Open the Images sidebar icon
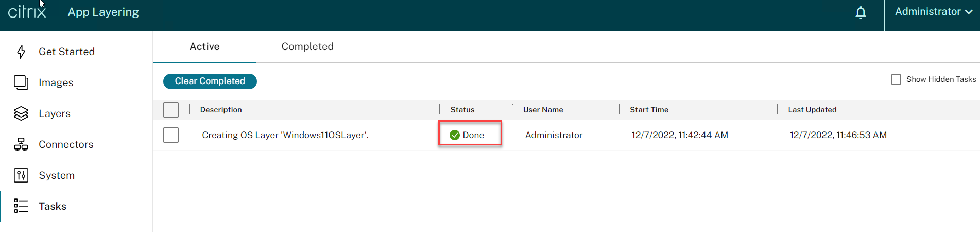Viewport: 980px width, 232px height. point(21,82)
